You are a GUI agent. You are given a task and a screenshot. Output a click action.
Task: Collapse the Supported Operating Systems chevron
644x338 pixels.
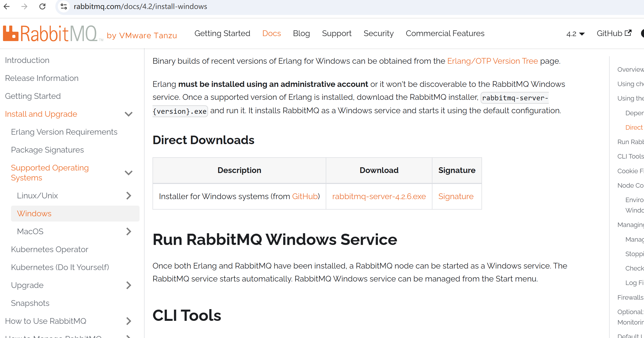click(129, 173)
